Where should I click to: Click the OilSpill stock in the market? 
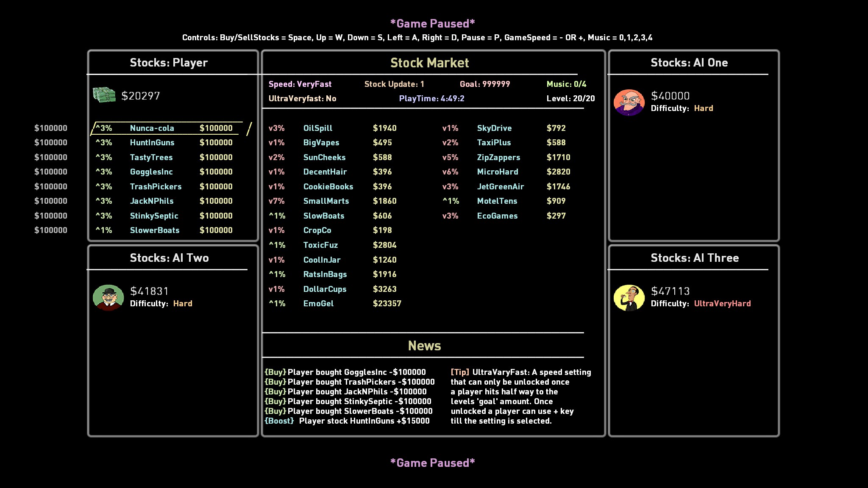click(318, 128)
